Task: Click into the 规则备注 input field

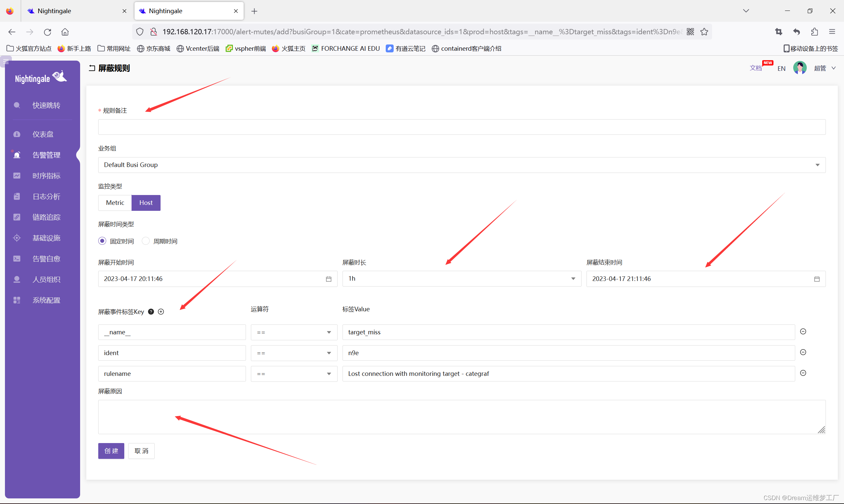Action: (462, 127)
